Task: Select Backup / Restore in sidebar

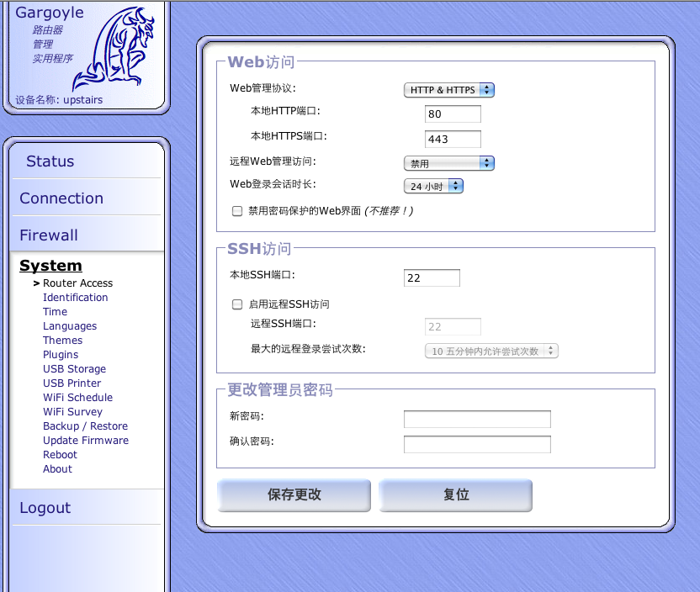Action: coord(85,426)
